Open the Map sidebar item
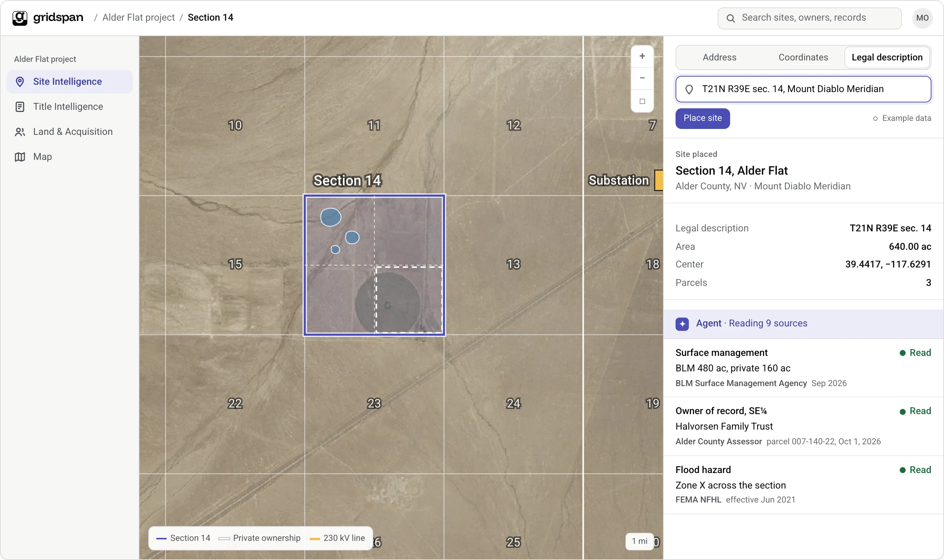 point(69,157)
